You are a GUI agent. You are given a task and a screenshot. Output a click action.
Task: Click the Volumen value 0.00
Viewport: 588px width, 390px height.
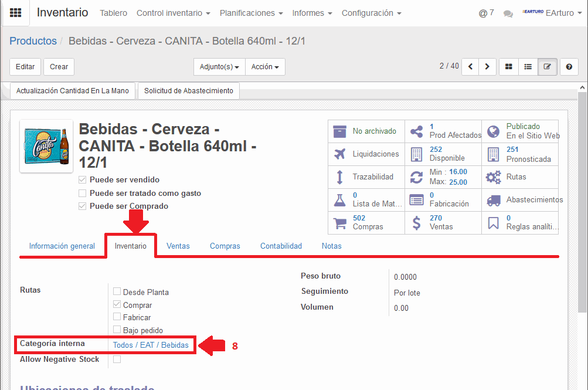401,308
